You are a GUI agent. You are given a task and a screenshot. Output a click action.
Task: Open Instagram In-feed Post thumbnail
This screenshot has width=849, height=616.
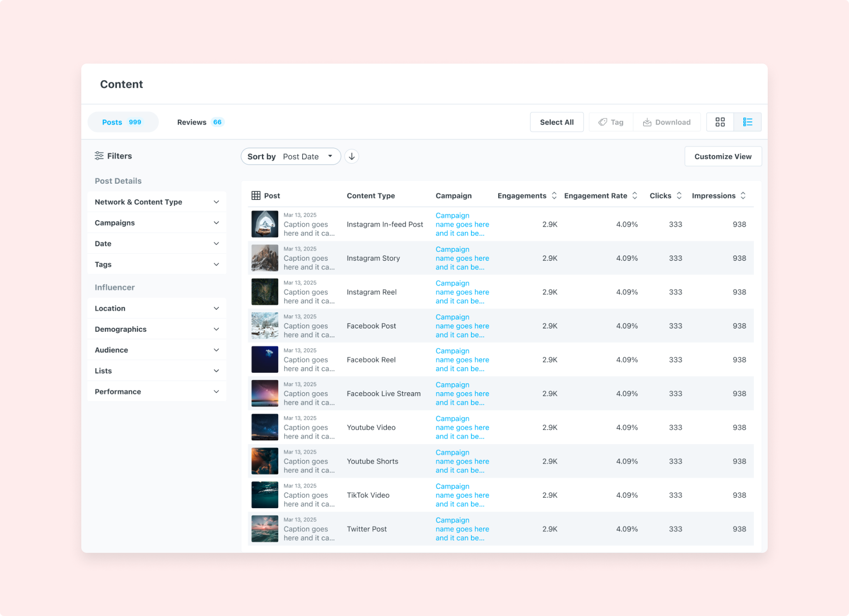coord(265,224)
